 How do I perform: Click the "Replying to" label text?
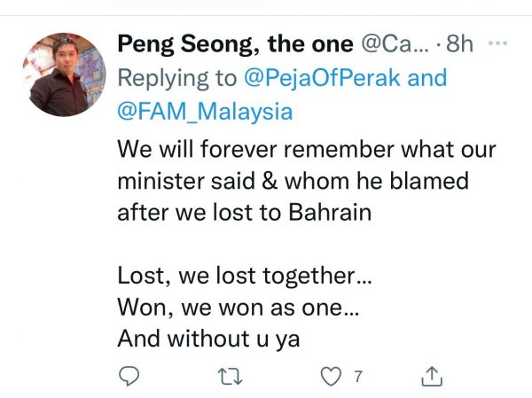coord(177,77)
